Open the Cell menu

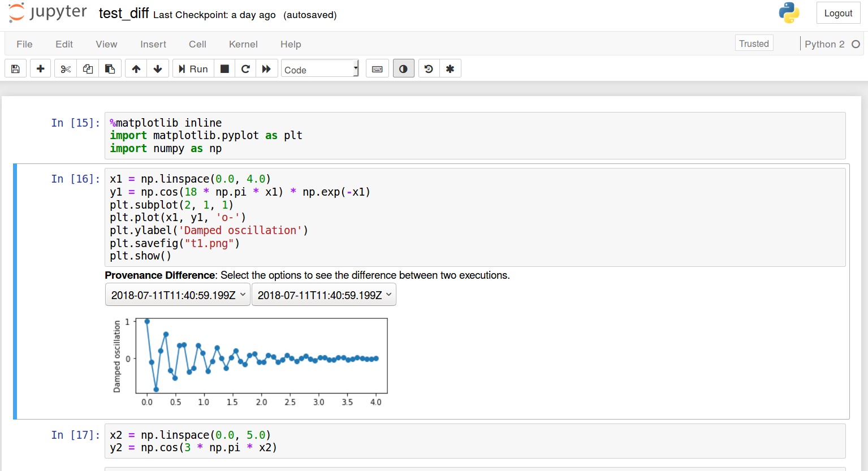(197, 44)
